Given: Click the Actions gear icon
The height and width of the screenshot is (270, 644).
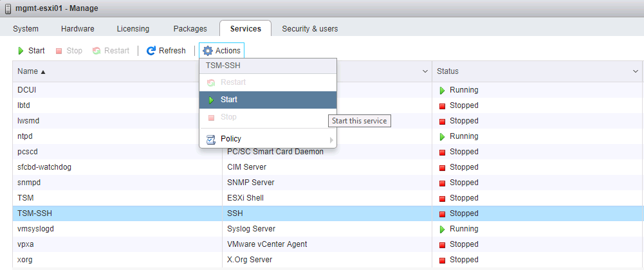Looking at the screenshot, I should 207,51.
